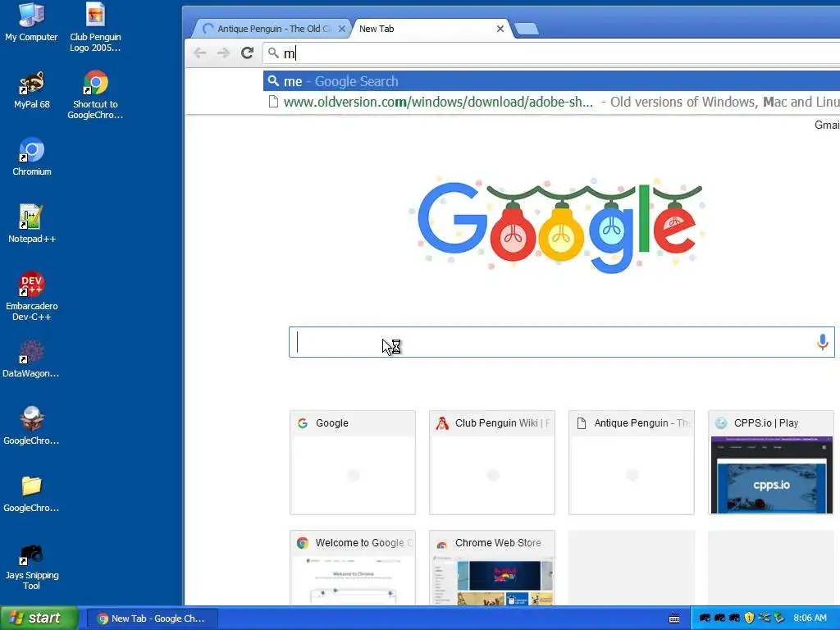Click the Gmail link
Image resolution: width=840 pixels, height=630 pixels.
tap(827, 125)
